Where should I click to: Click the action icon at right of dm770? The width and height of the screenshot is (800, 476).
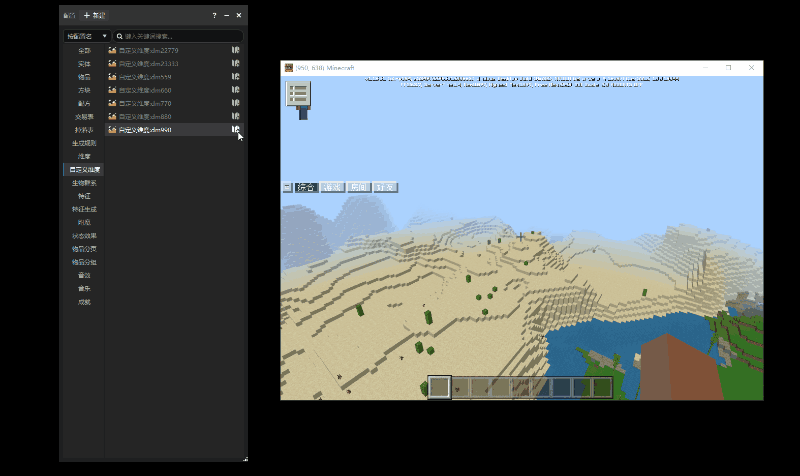click(x=235, y=103)
